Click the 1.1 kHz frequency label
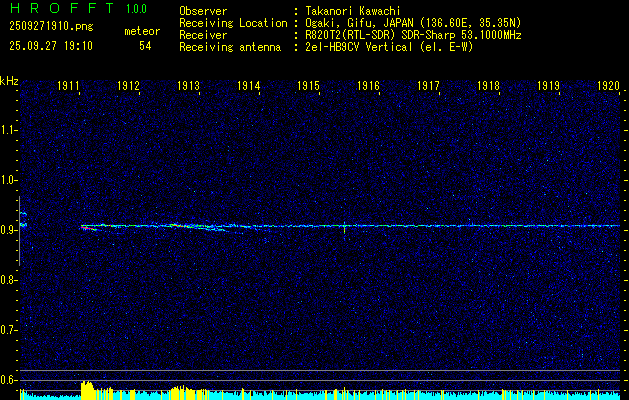This screenshot has width=629, height=400. pos(9,130)
